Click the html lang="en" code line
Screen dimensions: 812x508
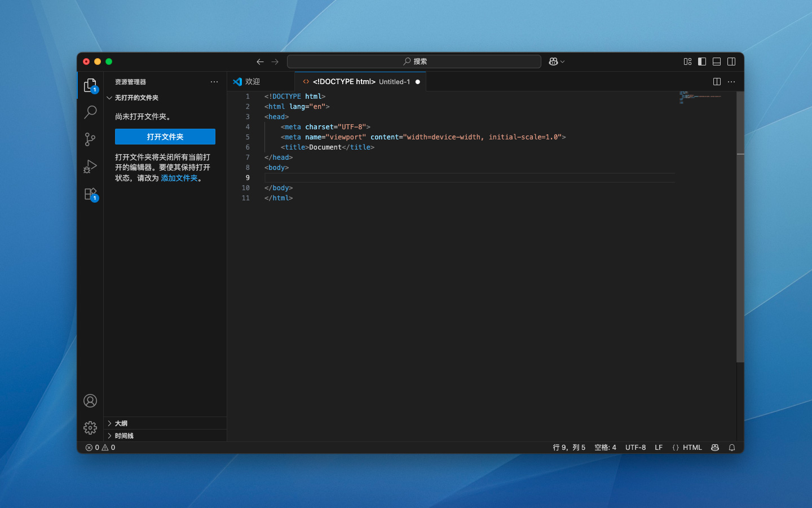tap(297, 107)
